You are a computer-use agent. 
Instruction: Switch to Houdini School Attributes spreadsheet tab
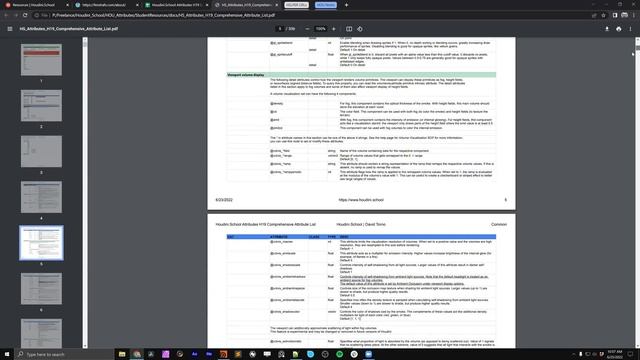176,5
